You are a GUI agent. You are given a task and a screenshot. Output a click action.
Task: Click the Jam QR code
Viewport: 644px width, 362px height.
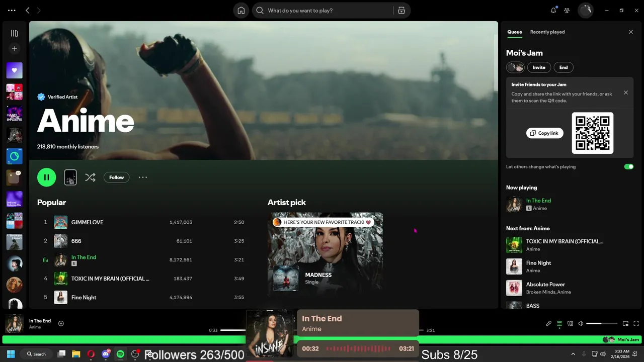tap(593, 133)
